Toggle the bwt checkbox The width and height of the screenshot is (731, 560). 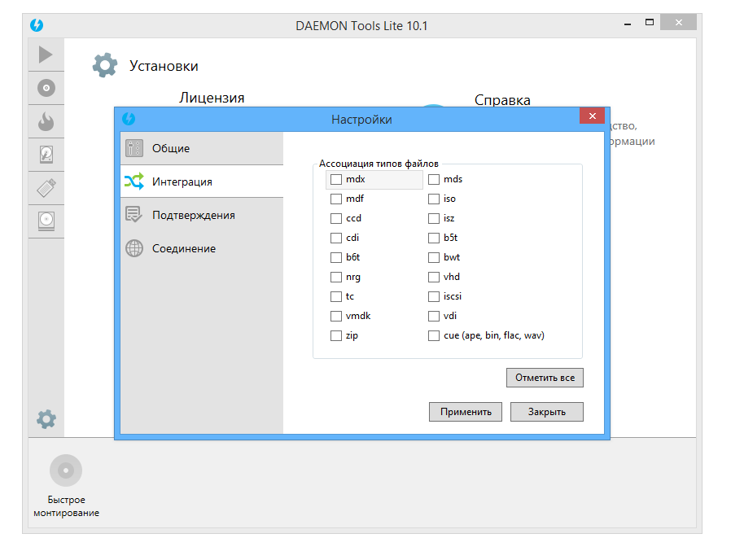434,258
